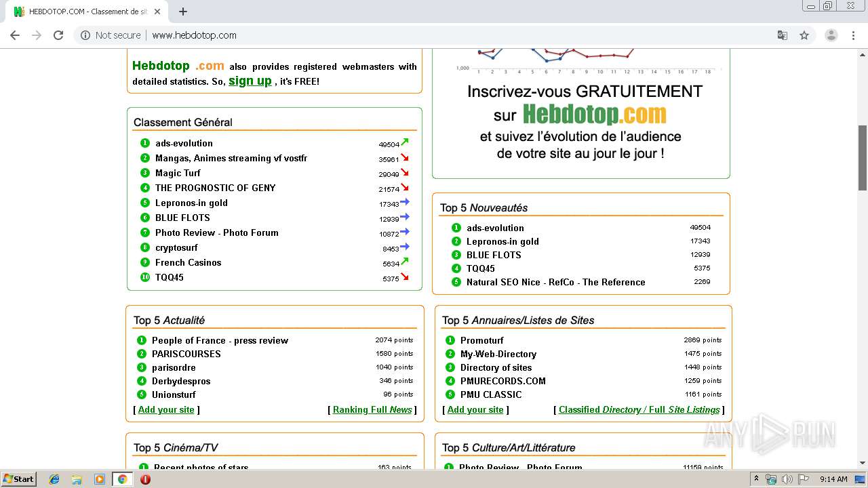
Task: Open the cryptosurf listing
Action: click(176, 247)
